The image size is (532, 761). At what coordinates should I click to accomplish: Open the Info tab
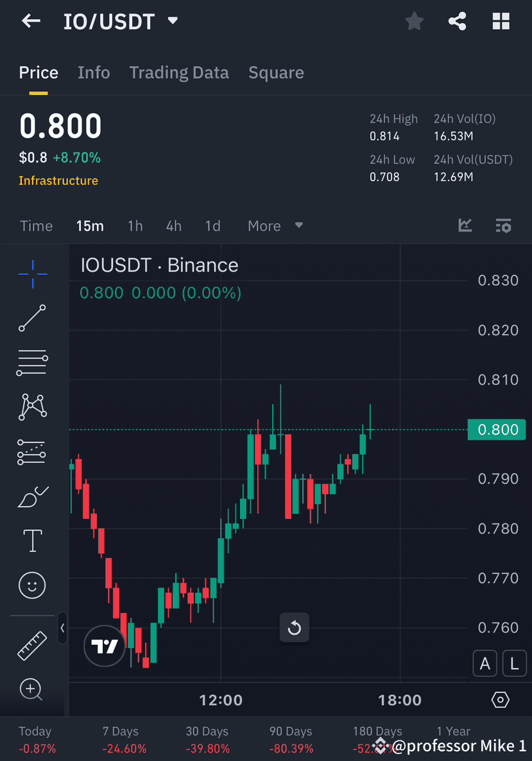(94, 73)
